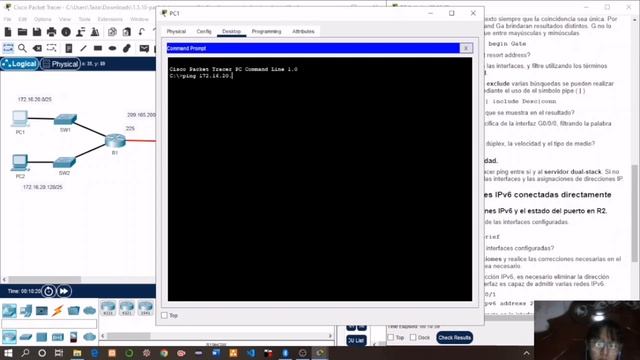Open the Edit menu
This screenshot has height=360, width=640.
pos(22,19)
